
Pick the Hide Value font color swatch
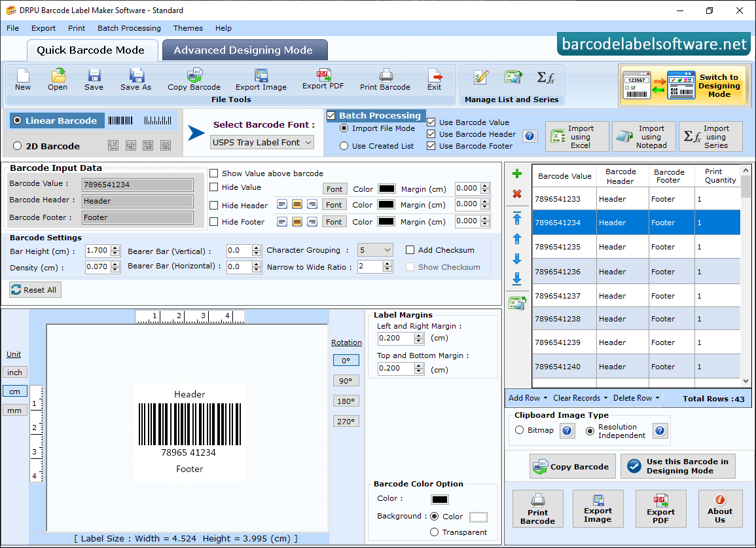pyautogui.click(x=387, y=189)
